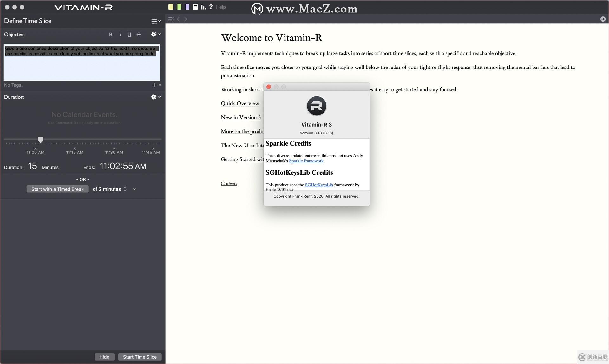Open the yellow notepad icon in toolbar

[171, 7]
